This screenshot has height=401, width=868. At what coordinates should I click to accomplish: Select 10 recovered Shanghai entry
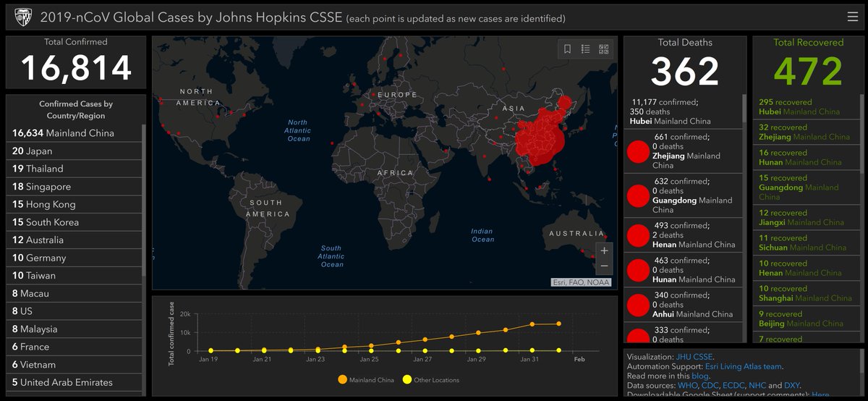(x=805, y=293)
